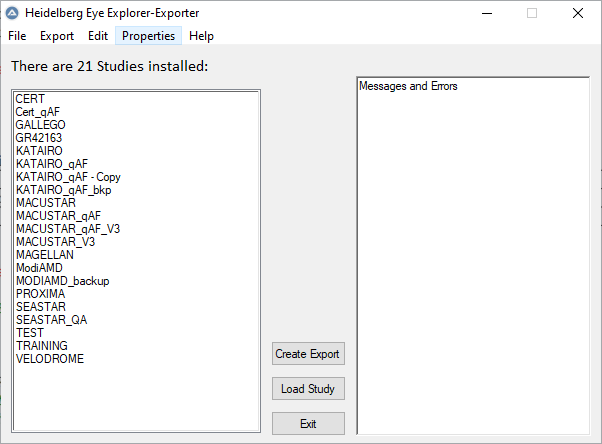Highlight the PROXIMA study
This screenshot has height=444, width=602.
[41, 294]
